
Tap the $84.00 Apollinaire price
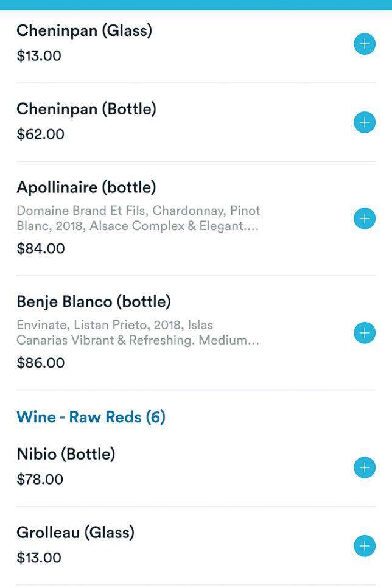(40, 248)
